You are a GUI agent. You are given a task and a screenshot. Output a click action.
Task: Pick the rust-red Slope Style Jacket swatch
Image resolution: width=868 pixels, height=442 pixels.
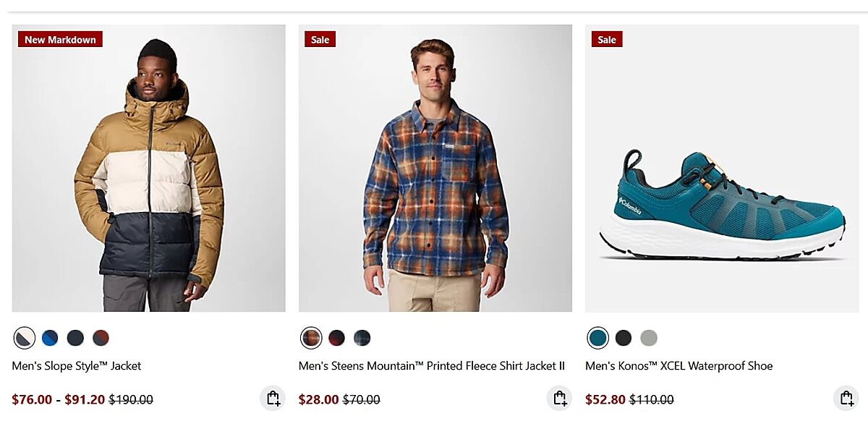(x=101, y=338)
